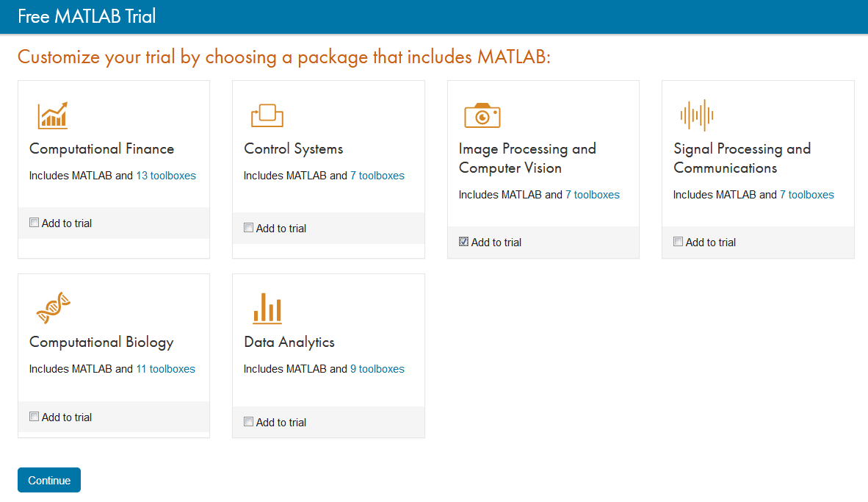Check Add to trial for Control Systems
The width and height of the screenshot is (868, 502).
click(x=249, y=228)
